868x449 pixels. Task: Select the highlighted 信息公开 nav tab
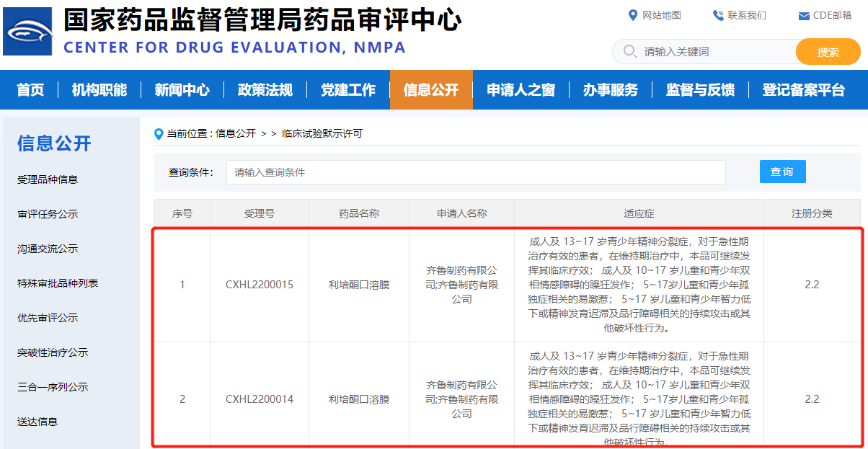(x=431, y=90)
